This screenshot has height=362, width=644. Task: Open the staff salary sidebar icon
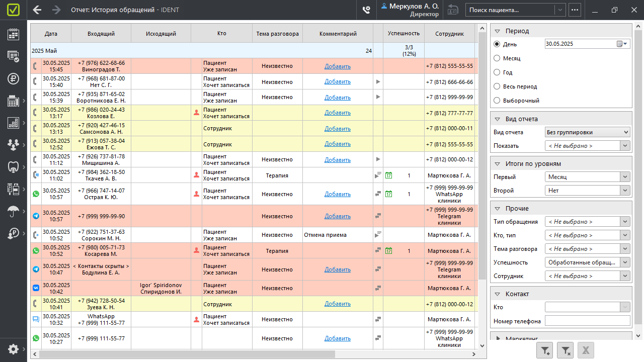coord(13,233)
